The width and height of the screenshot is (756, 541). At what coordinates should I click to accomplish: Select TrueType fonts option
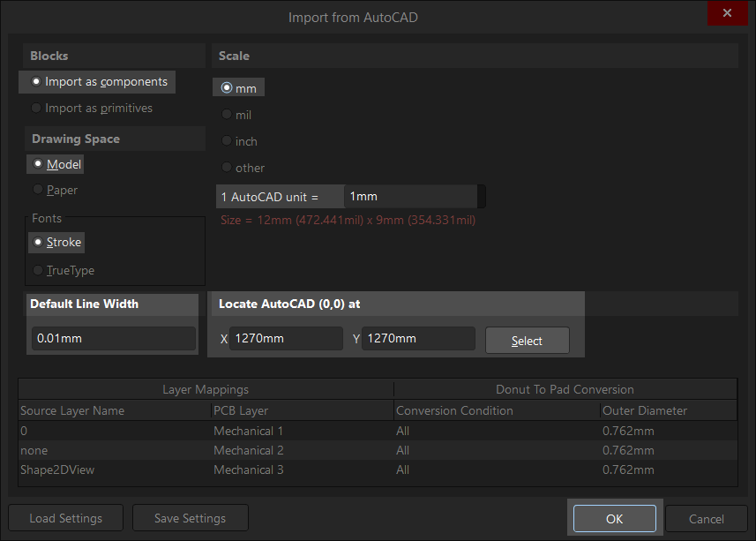pos(64,270)
